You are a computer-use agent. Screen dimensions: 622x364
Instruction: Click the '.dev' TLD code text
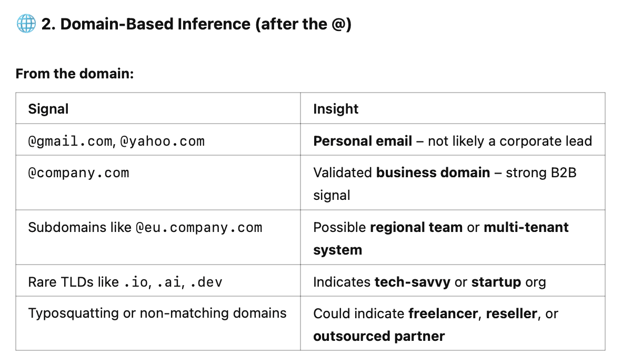pyautogui.click(x=206, y=282)
